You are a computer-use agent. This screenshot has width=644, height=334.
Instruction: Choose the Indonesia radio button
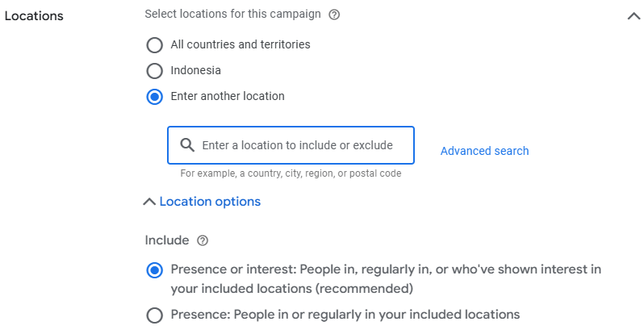pos(154,70)
